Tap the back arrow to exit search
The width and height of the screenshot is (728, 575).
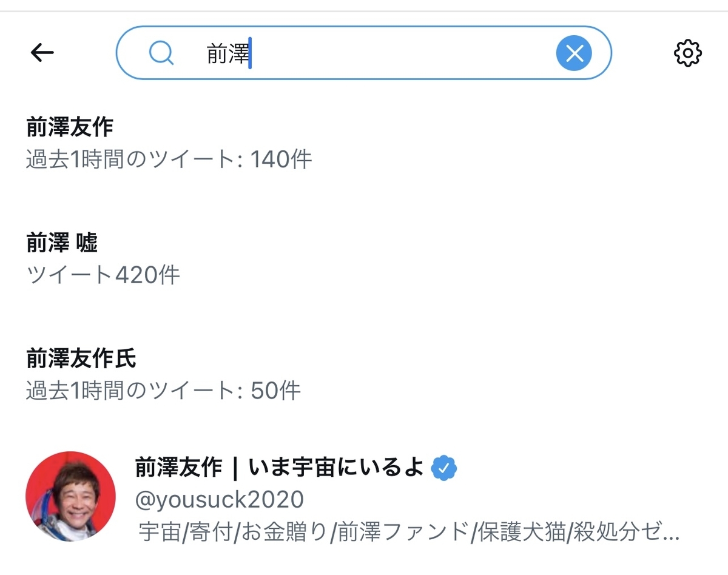click(42, 53)
